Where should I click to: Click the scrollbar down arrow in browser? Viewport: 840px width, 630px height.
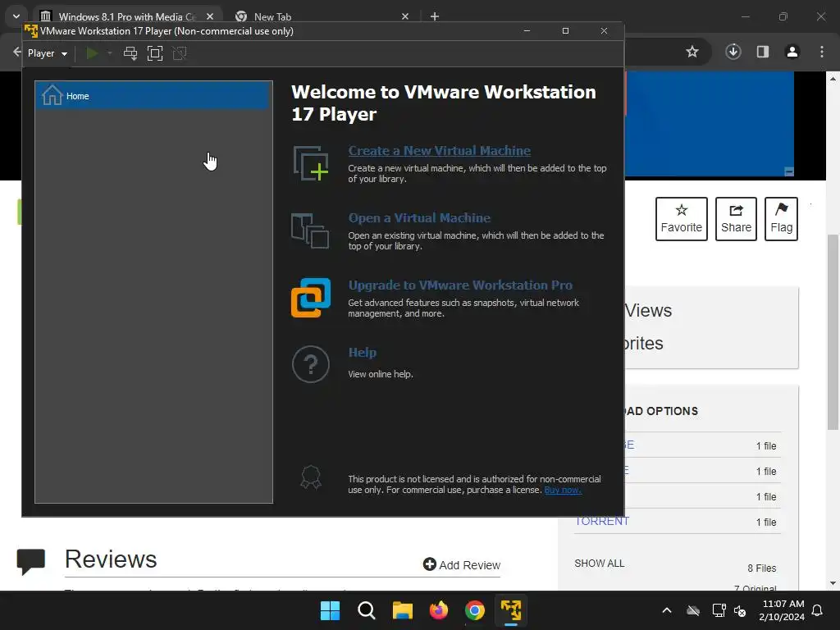[833, 583]
